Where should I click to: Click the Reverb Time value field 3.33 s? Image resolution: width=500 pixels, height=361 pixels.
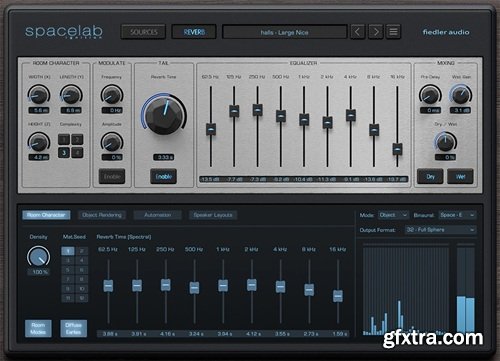click(x=164, y=157)
